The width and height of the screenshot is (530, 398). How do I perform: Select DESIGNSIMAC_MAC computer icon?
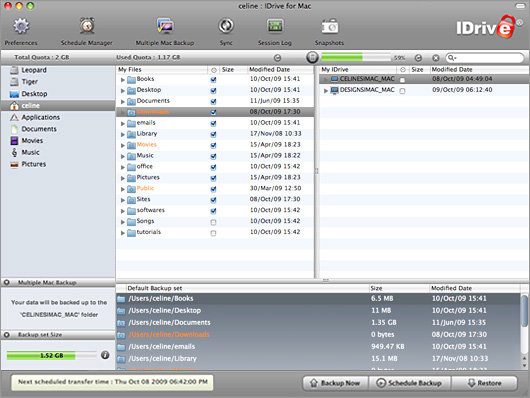(335, 90)
